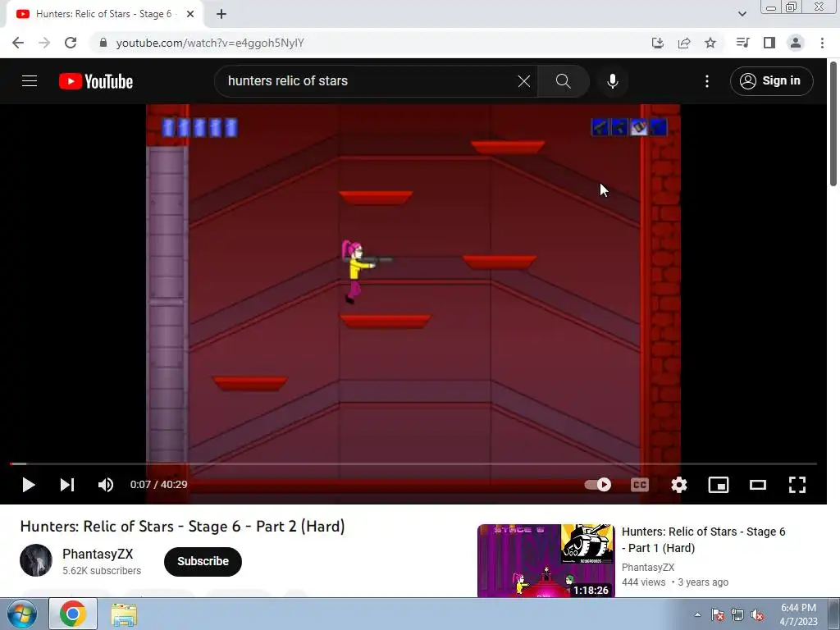This screenshot has width=840, height=630.
Task: Click '5.62K subscribers' text
Action: (102, 571)
